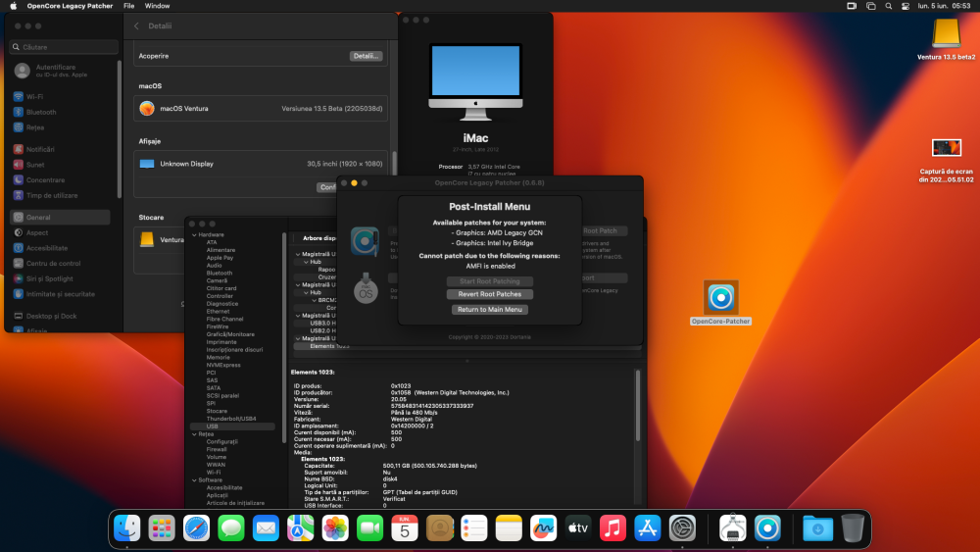Select Thunderbolt/USB4 in System Information sidebar
Viewport: 980px width, 552px height.
click(232, 419)
